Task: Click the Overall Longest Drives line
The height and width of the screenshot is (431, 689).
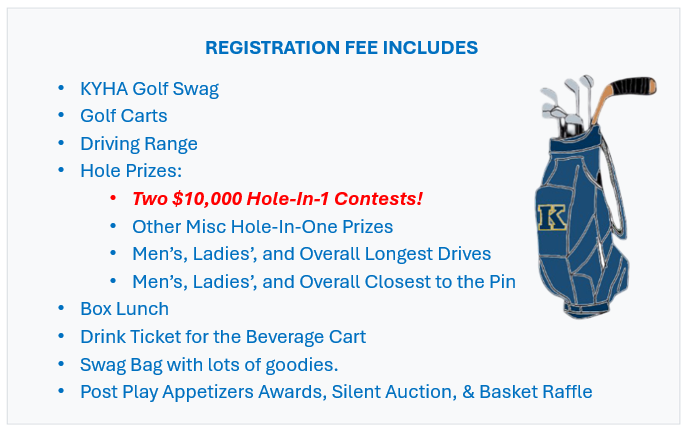Action: point(312,254)
